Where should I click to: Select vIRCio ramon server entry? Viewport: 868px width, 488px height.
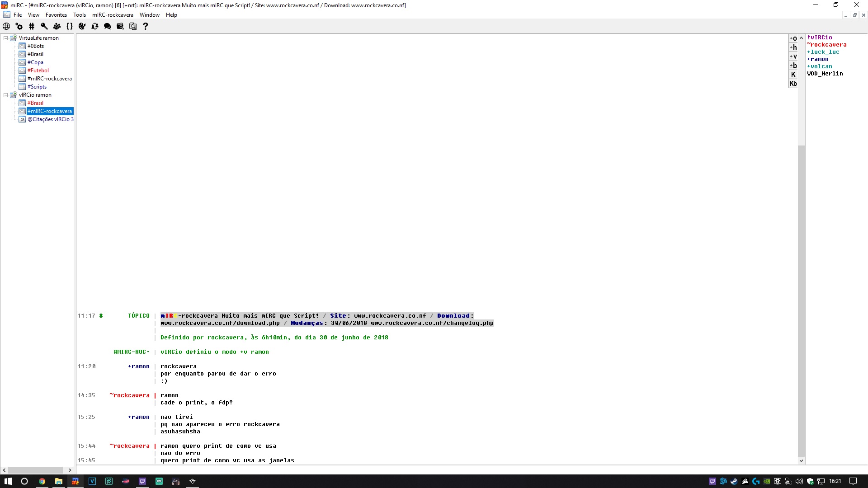[x=35, y=95]
